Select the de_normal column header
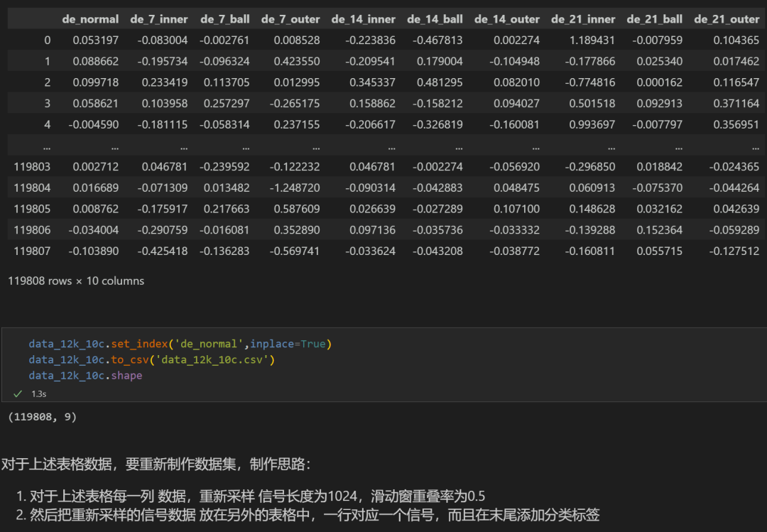 pyautogui.click(x=90, y=19)
